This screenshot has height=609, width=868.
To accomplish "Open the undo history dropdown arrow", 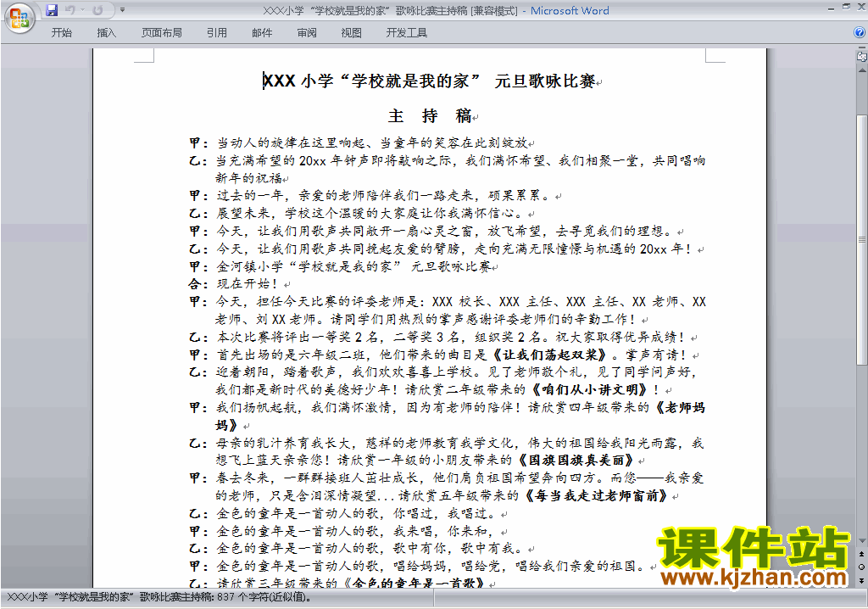I will (82, 10).
